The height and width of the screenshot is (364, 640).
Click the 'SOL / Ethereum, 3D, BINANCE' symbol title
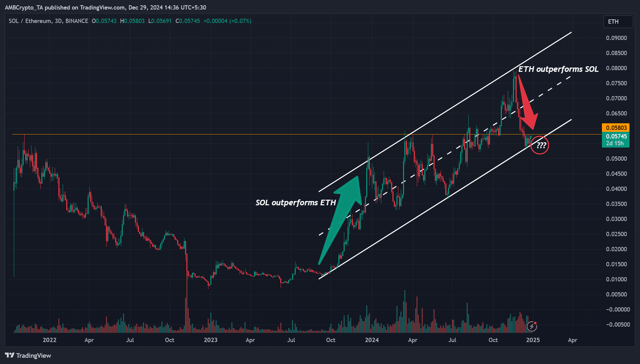tap(48, 21)
